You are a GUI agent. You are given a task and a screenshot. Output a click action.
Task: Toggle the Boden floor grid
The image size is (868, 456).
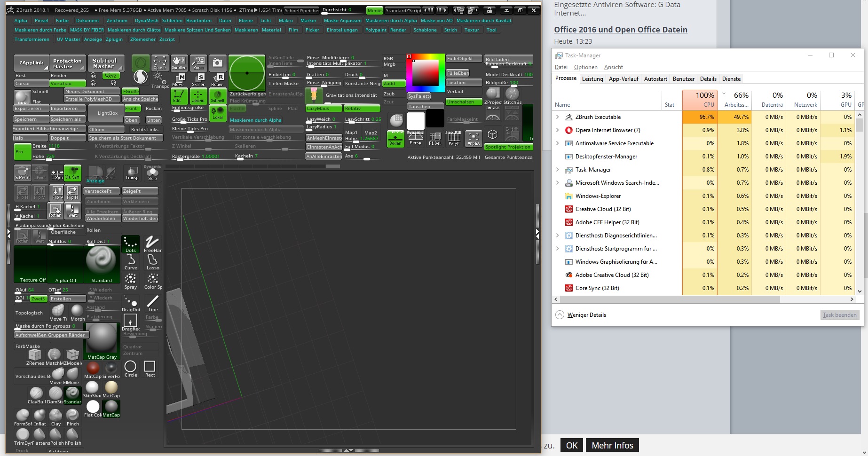395,138
